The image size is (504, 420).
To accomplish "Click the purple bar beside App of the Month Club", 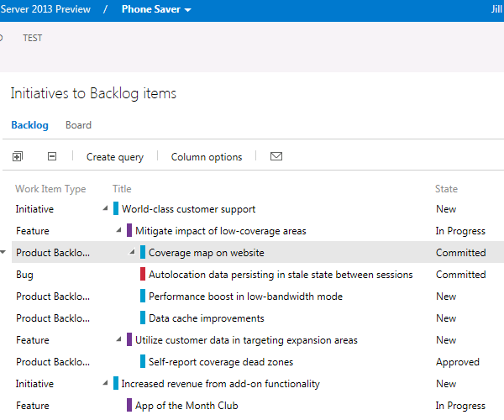I will [129, 406].
